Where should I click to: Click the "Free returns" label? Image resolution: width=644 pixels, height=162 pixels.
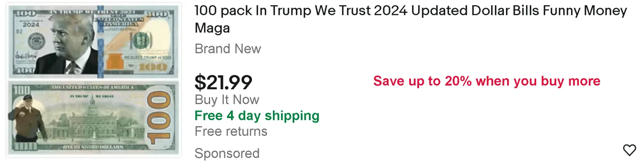click(x=231, y=131)
